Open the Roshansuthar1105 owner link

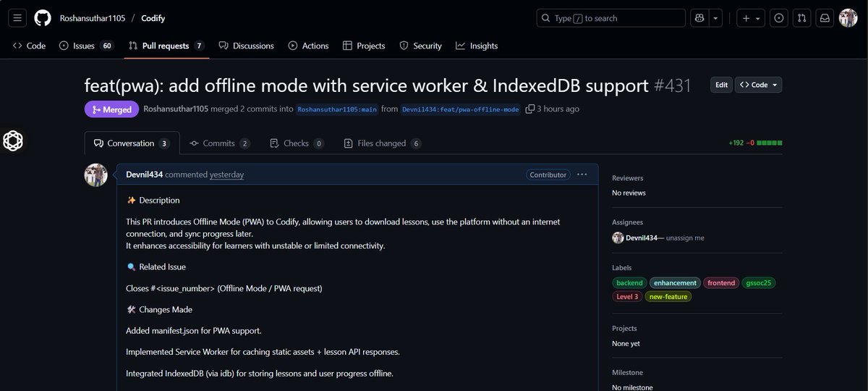[x=92, y=18]
